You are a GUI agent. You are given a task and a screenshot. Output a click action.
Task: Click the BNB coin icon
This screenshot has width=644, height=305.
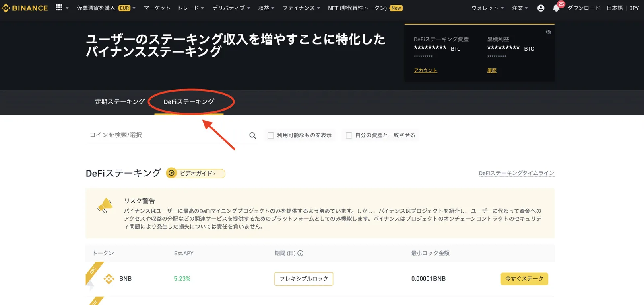point(109,278)
